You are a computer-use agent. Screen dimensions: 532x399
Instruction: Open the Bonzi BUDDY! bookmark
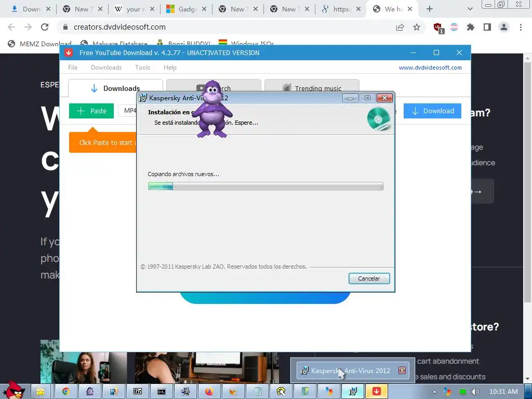pos(183,44)
